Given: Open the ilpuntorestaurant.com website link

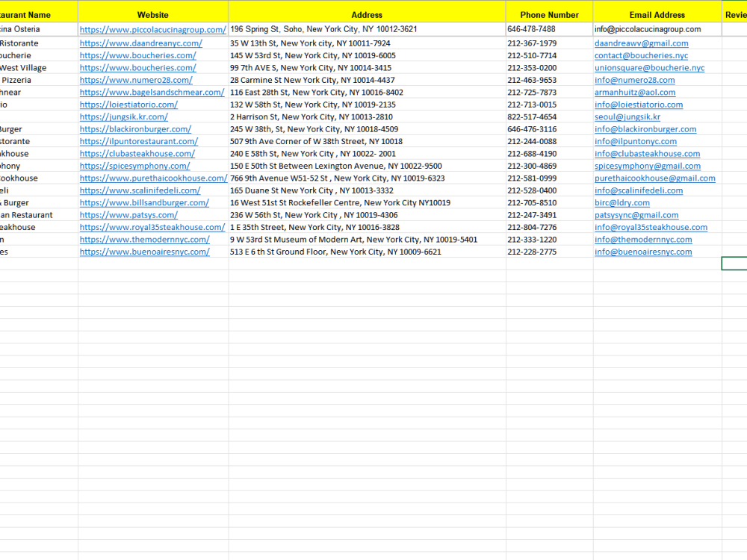Looking at the screenshot, I should click(139, 142).
